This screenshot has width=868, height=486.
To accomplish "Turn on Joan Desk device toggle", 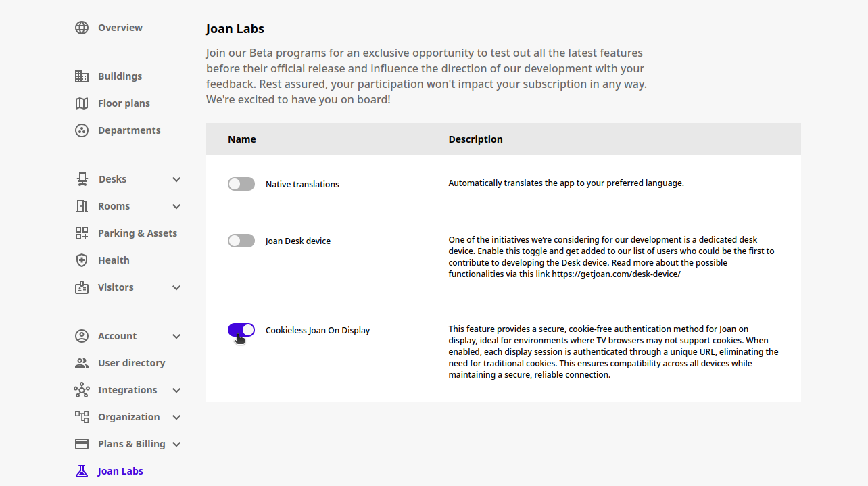I will click(241, 241).
